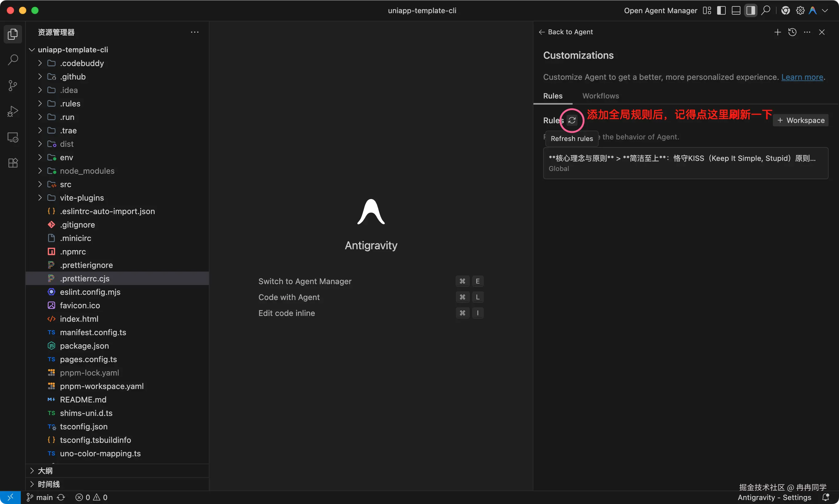Start new conversation with plus icon
The image size is (839, 504).
coord(777,32)
